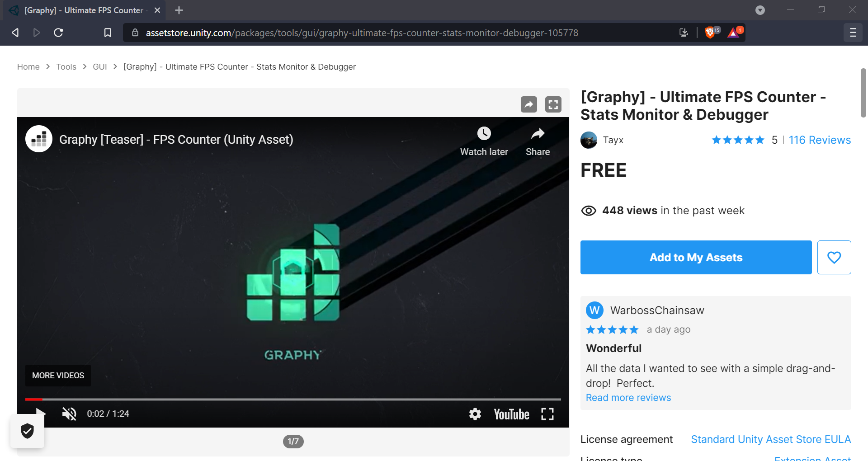868x461 pixels.
Task: Click the 1/7 media counter
Action: 293,442
